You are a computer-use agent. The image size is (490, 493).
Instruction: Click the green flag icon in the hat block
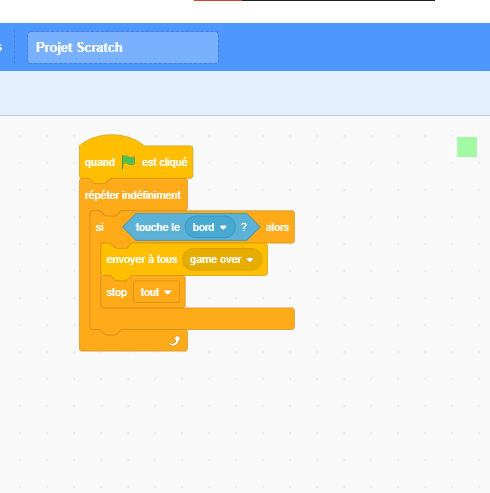tap(128, 162)
